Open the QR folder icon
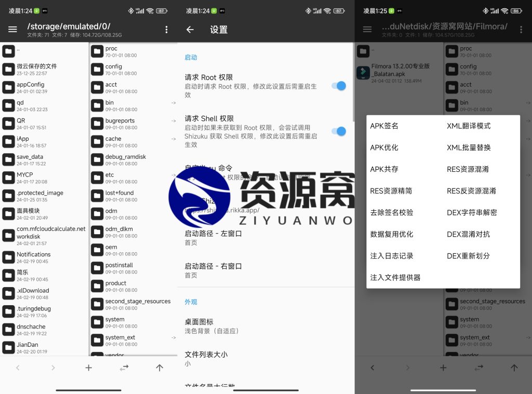This screenshot has width=532, height=394. point(8,124)
